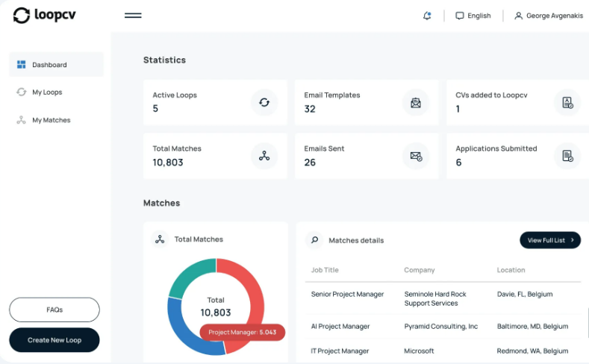Screen dimensions: 589x364
Task: Click the loopcv logo
Action: point(44,16)
